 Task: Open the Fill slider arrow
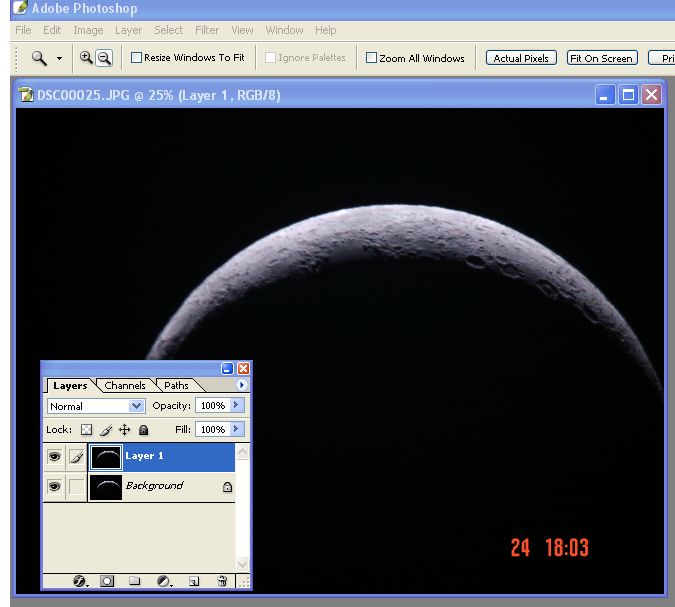coord(236,429)
